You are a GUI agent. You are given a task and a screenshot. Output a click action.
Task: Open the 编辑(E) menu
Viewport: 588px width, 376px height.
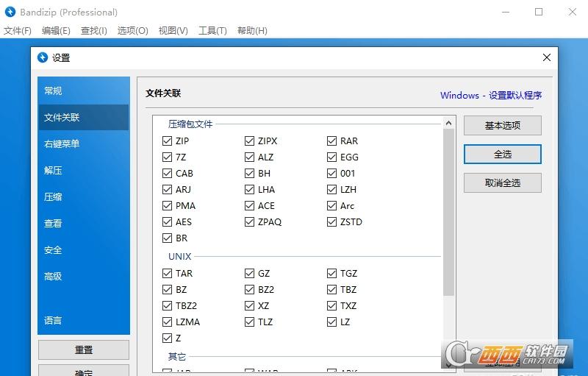(x=56, y=30)
